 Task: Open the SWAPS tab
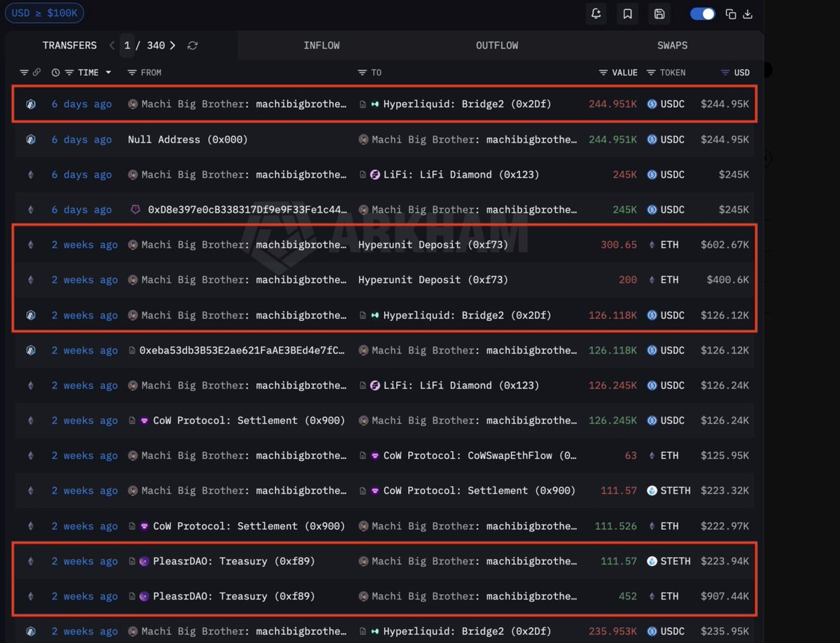tap(672, 45)
